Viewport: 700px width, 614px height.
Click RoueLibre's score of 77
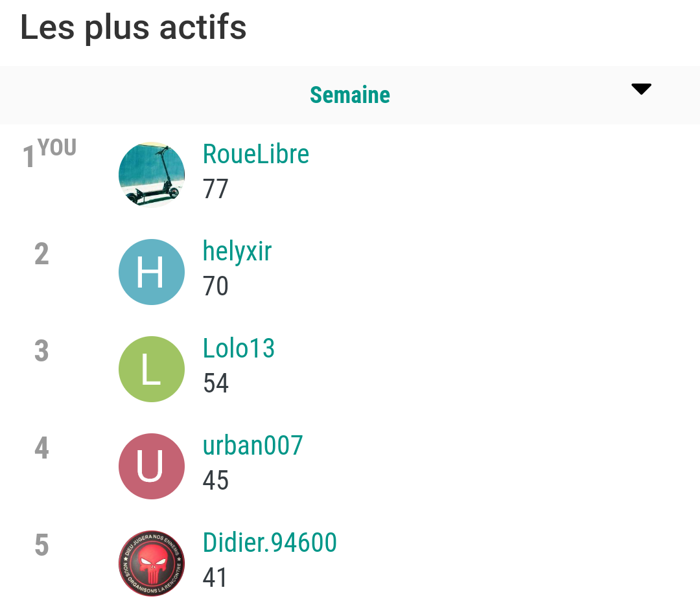click(x=216, y=188)
